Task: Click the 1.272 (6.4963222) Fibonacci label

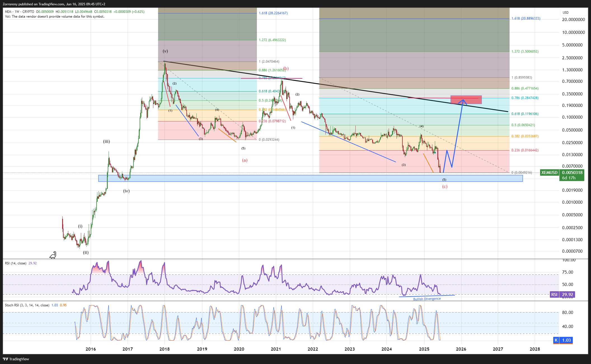Action: click(272, 40)
